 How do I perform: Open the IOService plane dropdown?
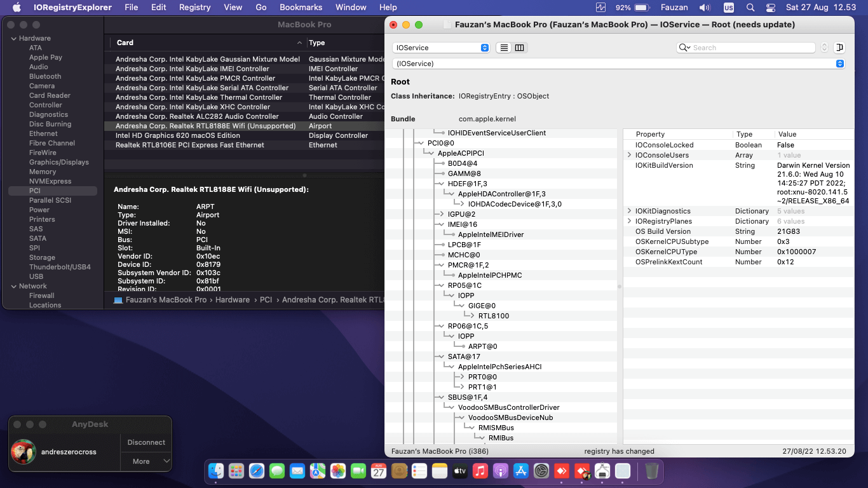(x=442, y=48)
